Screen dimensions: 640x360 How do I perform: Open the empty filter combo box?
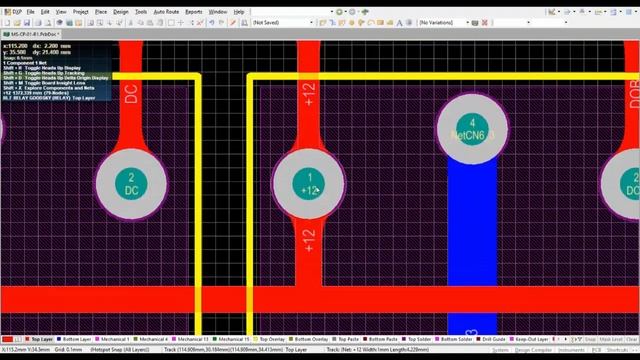[x=512, y=23]
